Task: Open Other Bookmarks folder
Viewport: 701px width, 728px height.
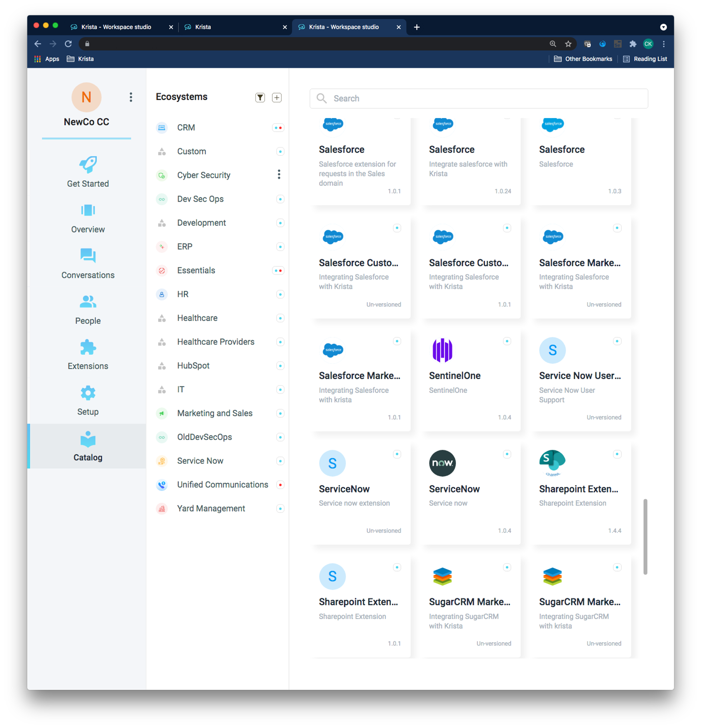Action: coord(583,59)
